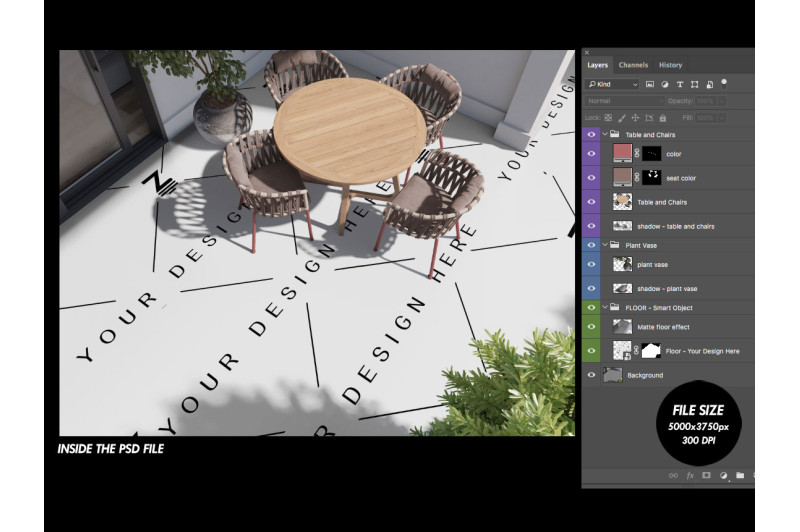
Task: Click the Link layers icon at panel bottom
Action: [x=673, y=475]
